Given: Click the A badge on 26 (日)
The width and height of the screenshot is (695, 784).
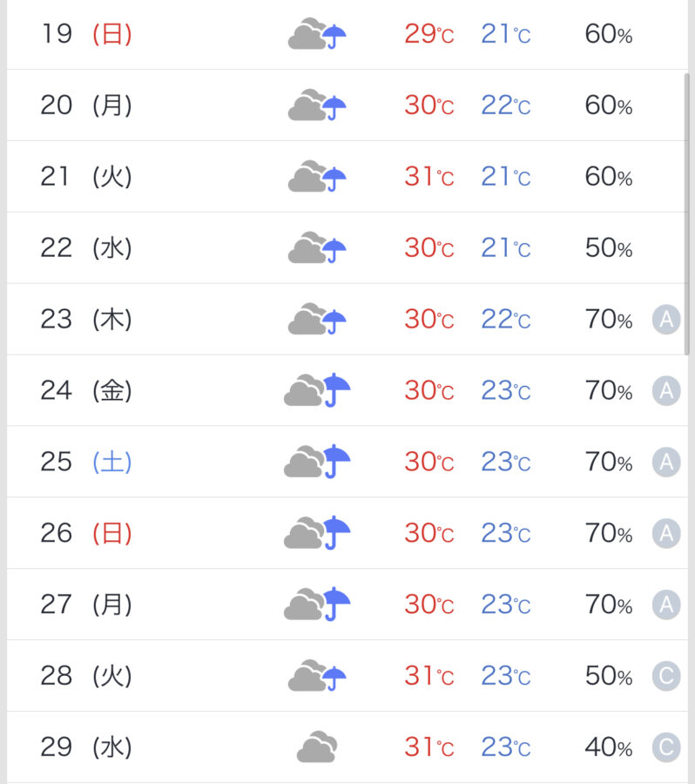Looking at the screenshot, I should pyautogui.click(x=666, y=533).
